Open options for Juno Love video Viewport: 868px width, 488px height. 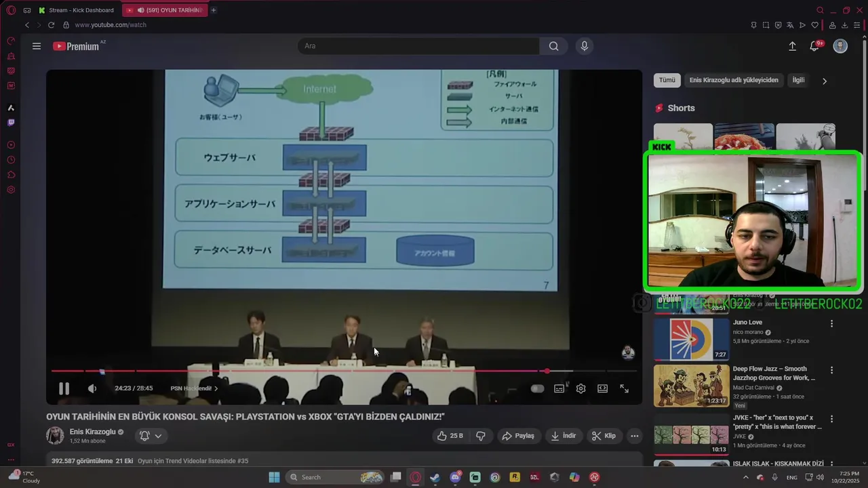pyautogui.click(x=831, y=323)
